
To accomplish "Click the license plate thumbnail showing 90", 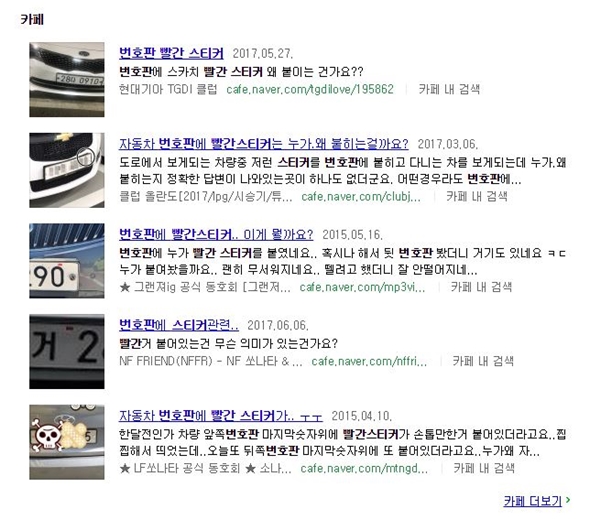I will pos(67,261).
